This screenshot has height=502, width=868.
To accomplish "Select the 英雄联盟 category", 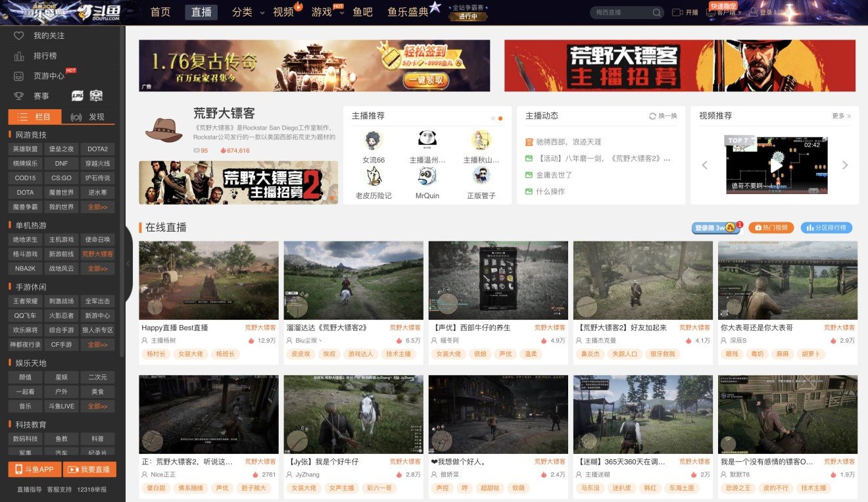I will [x=26, y=149].
